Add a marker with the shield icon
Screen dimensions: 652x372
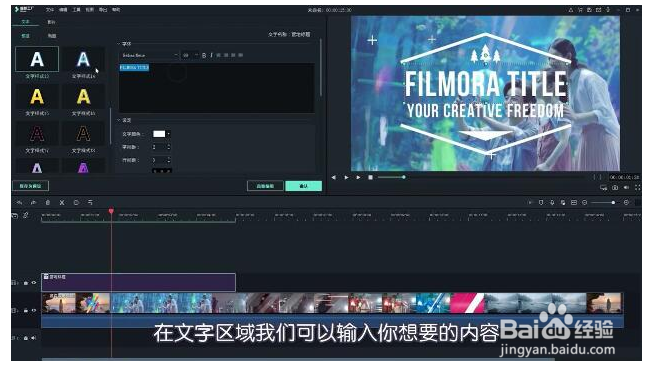click(x=541, y=202)
